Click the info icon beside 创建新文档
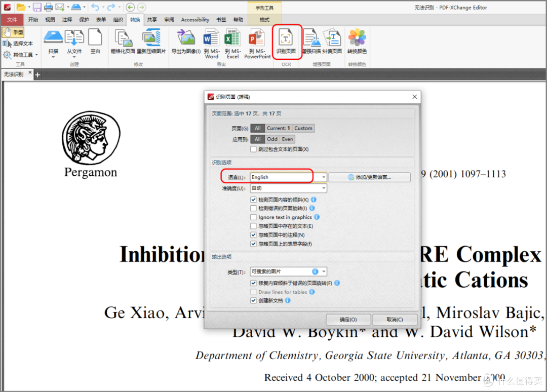Image resolution: width=547 pixels, height=392 pixels. [x=288, y=300]
